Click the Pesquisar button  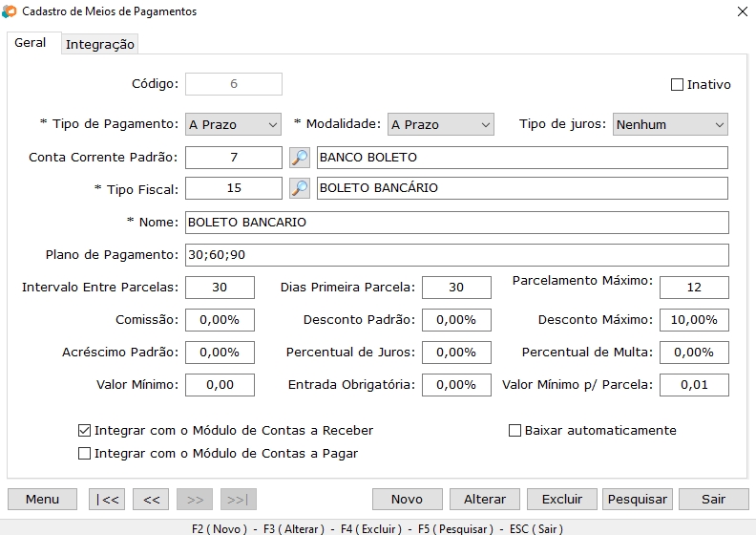[x=637, y=499]
